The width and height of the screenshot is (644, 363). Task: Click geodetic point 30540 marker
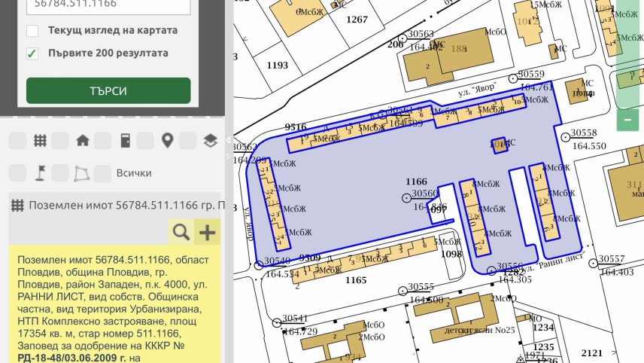coord(259,265)
